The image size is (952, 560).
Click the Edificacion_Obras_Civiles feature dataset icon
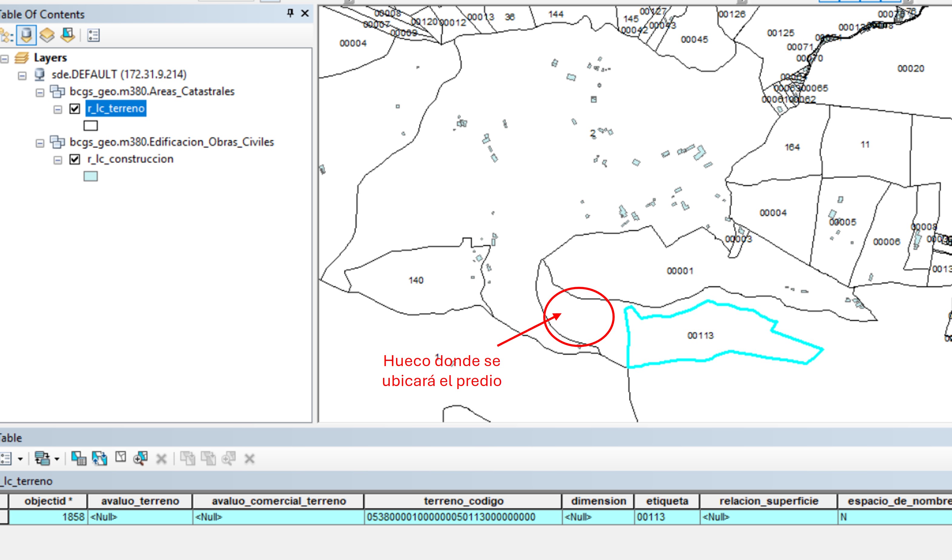pos(58,142)
